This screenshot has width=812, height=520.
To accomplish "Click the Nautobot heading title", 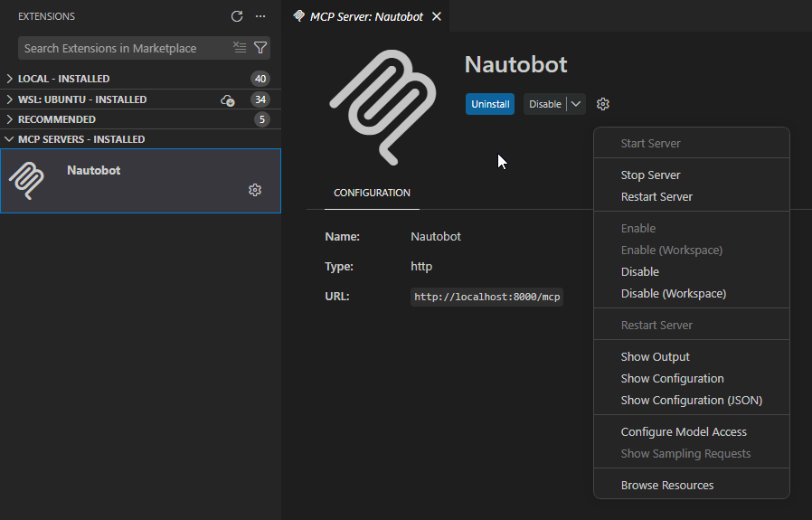I will 515,65.
